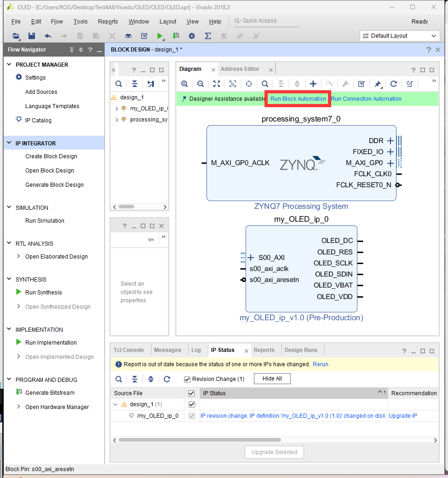Screen dimensions: 448x478
Task: Click the Rerun link in IP Status
Action: pyautogui.click(x=321, y=364)
